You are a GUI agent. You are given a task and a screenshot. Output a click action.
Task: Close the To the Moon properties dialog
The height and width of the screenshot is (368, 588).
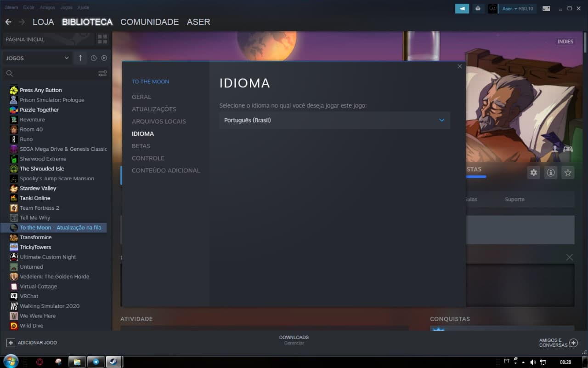click(460, 66)
